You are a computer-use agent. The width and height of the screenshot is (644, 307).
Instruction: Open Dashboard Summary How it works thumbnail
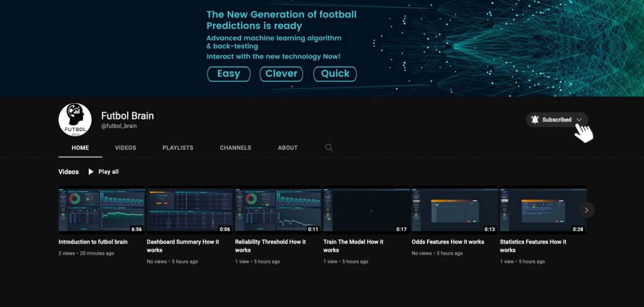tap(190, 209)
